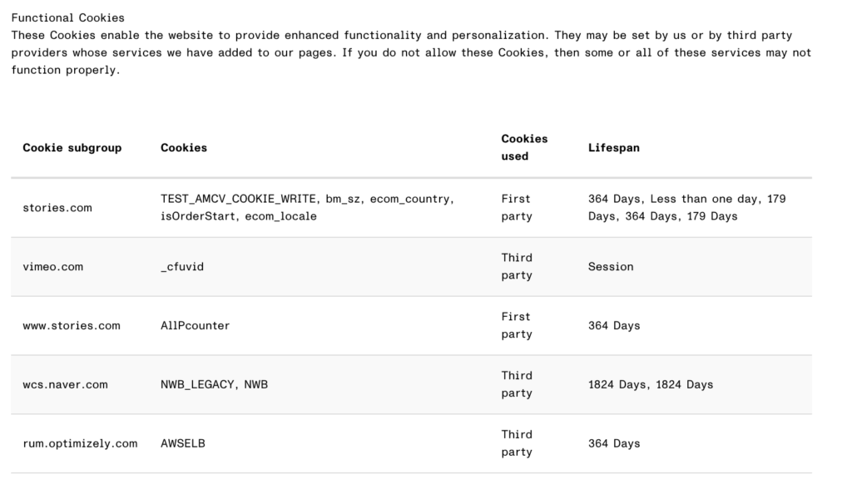Click the Cookies used column header
The width and height of the screenshot is (852, 504).
click(524, 147)
